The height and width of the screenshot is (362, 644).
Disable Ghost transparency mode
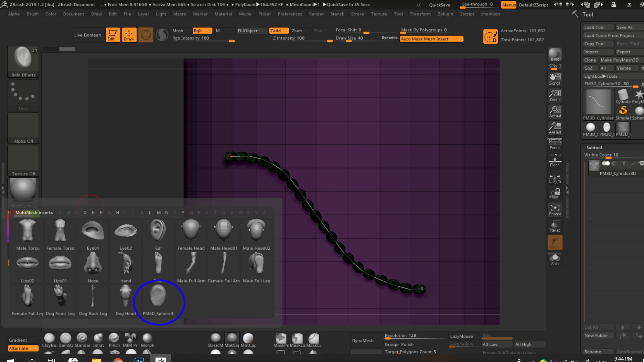(555, 243)
